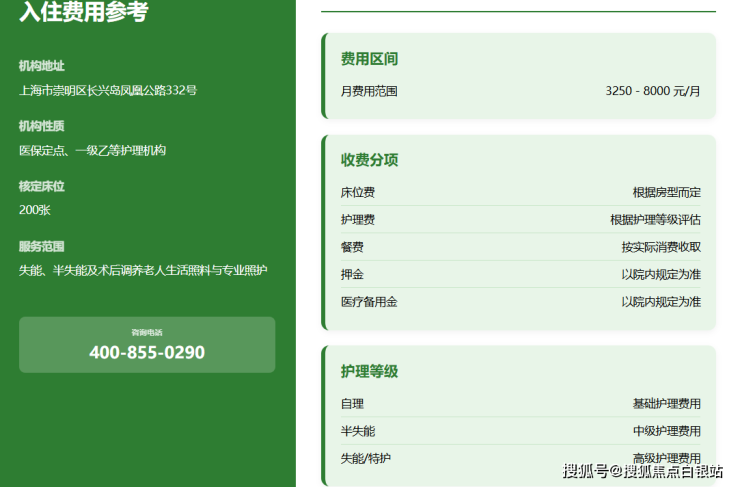The height and width of the screenshot is (487, 740).
Task: Click the 机构地址 label
Action: pos(42,66)
